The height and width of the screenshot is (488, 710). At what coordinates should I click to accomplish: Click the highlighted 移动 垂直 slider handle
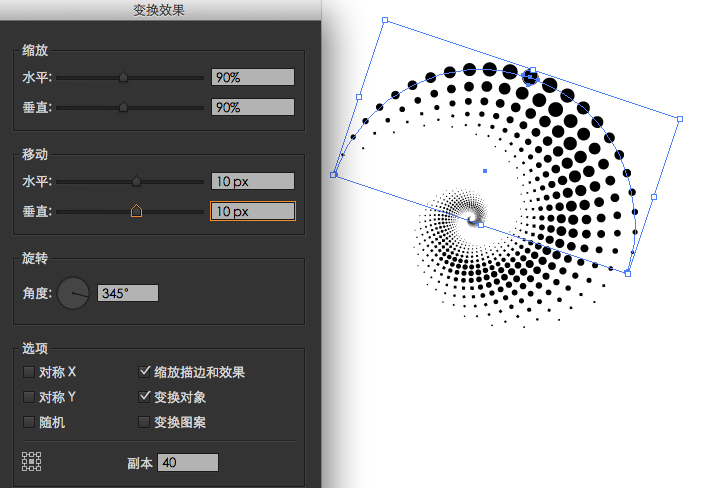(x=136, y=211)
